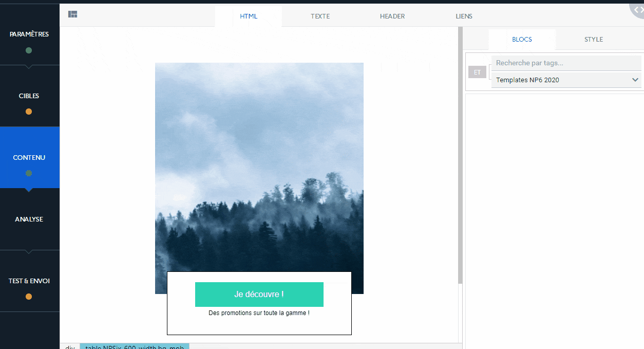644x349 pixels.
Task: Select the BLOCS panel tab
Action: 522,40
